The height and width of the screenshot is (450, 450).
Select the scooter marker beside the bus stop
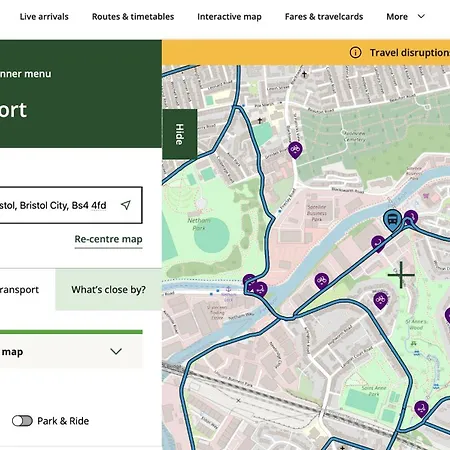pos(411,217)
